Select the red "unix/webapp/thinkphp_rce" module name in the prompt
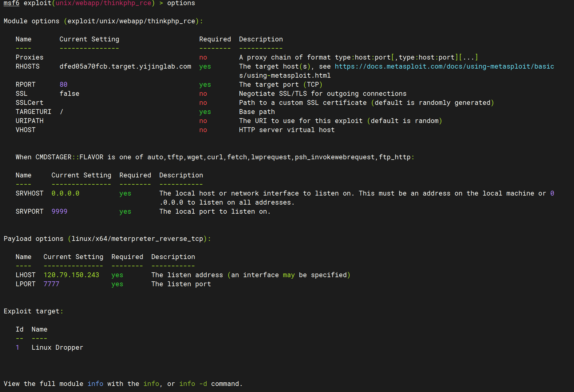The width and height of the screenshot is (574, 392). (103, 3)
